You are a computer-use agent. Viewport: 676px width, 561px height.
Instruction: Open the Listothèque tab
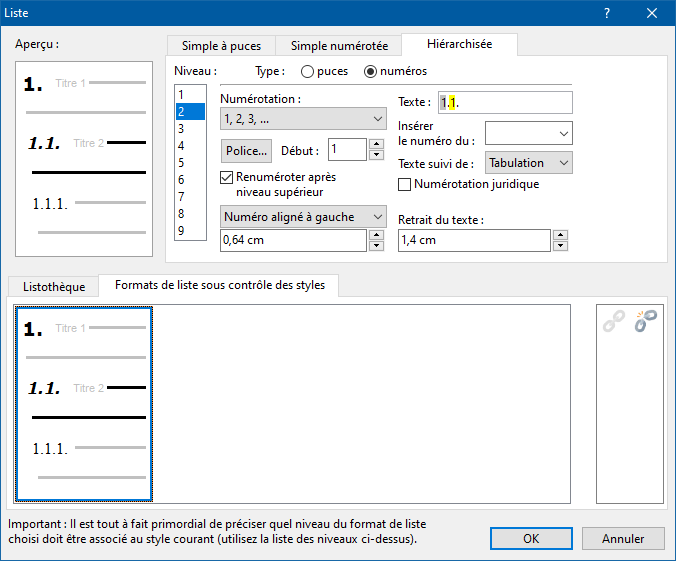[54, 286]
